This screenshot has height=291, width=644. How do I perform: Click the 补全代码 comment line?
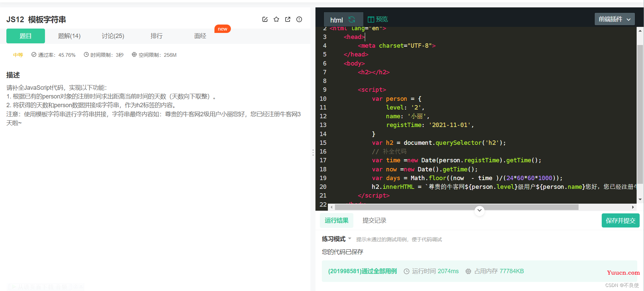coord(389,152)
